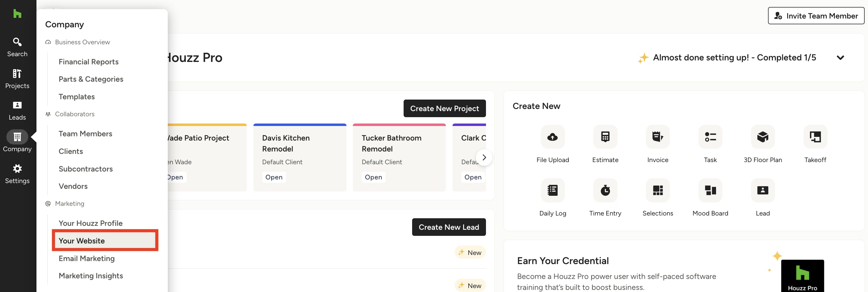Go to Leads in sidebar
The height and width of the screenshot is (292, 868).
pos(17,111)
